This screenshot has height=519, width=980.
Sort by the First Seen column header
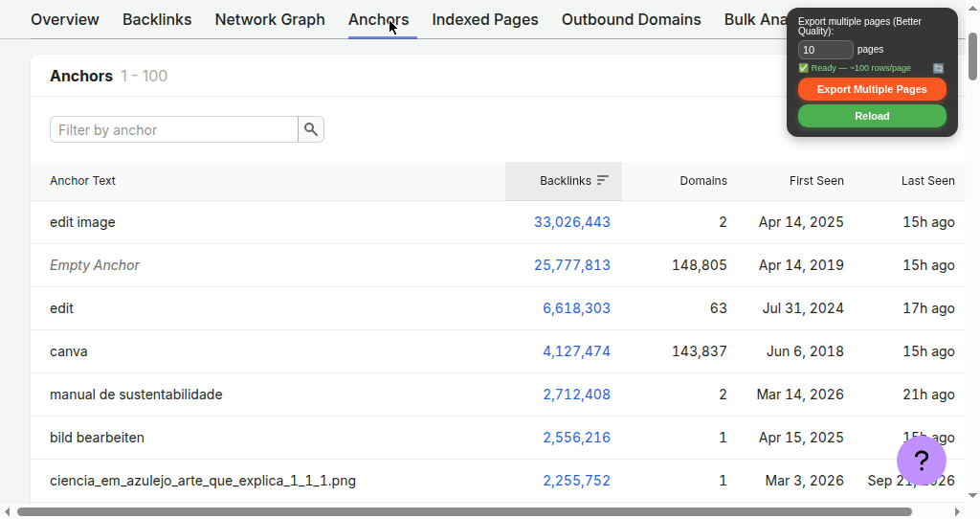[x=816, y=181]
